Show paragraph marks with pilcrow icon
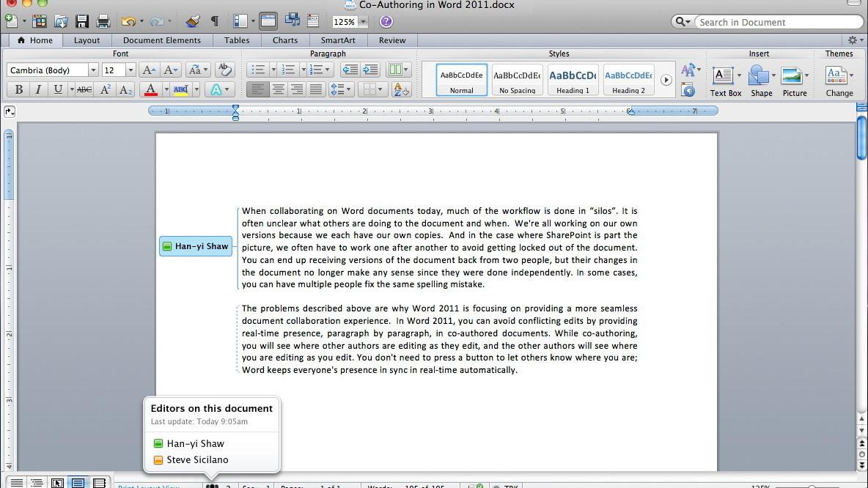The image size is (868, 488). coord(215,21)
